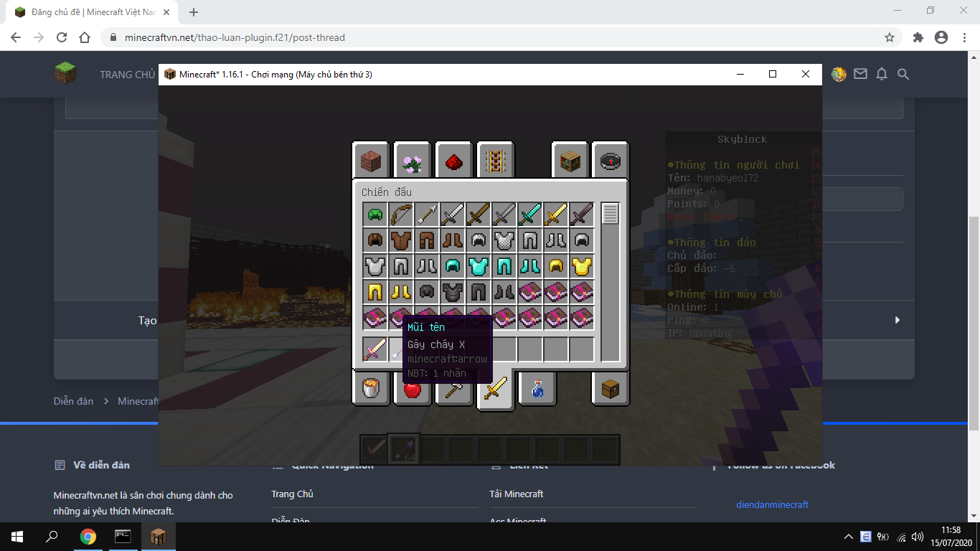Pick the netherite chestplate
Viewport: 980px width, 551px height.
click(x=453, y=292)
